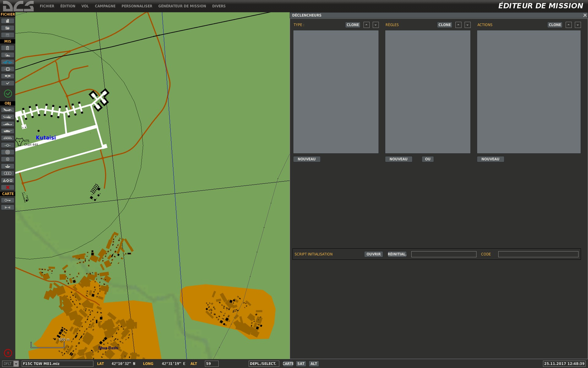Open the Générateur de Mission menu
The height and width of the screenshot is (368, 588).
(x=182, y=6)
